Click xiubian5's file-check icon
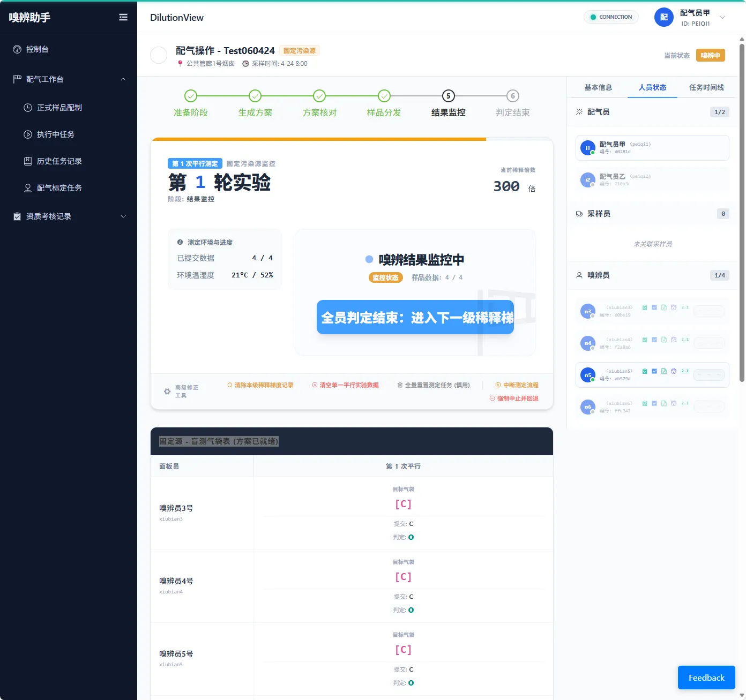 point(664,371)
